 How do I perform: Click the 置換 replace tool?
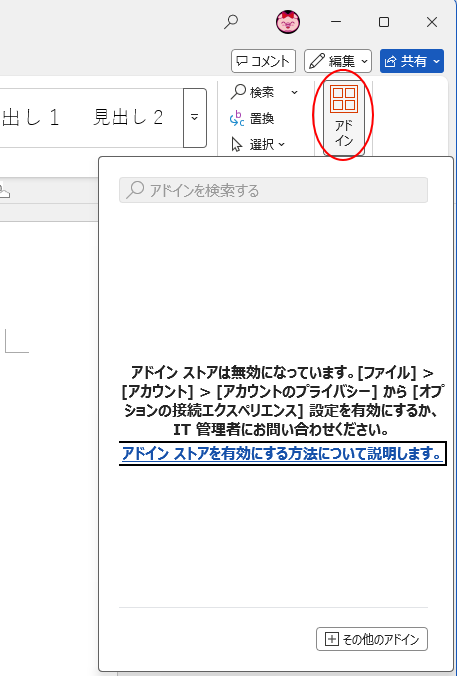(252, 118)
